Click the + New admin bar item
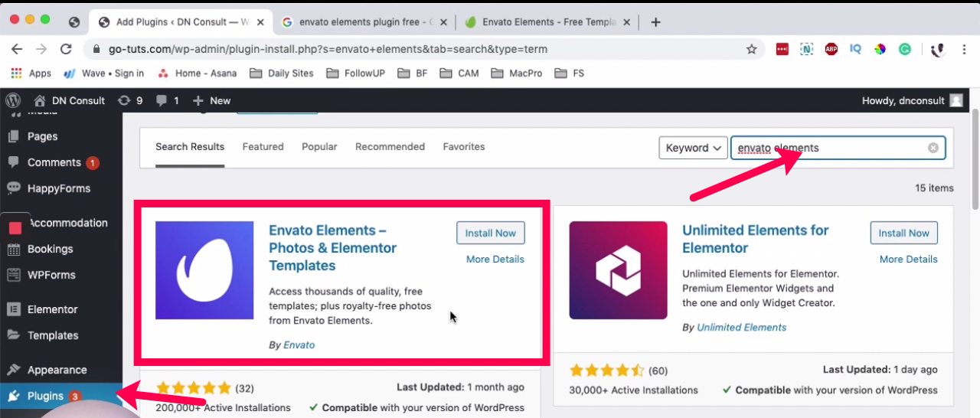The image size is (980, 418). pos(211,100)
